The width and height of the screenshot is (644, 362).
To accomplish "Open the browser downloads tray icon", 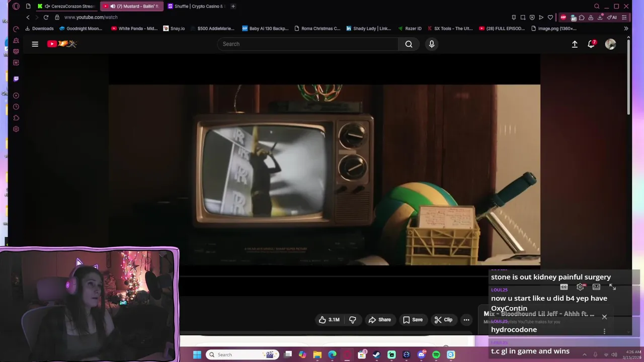I will (600, 18).
